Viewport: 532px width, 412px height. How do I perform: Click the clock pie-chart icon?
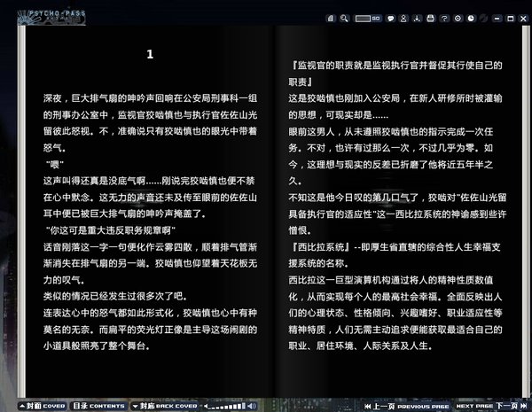471,19
